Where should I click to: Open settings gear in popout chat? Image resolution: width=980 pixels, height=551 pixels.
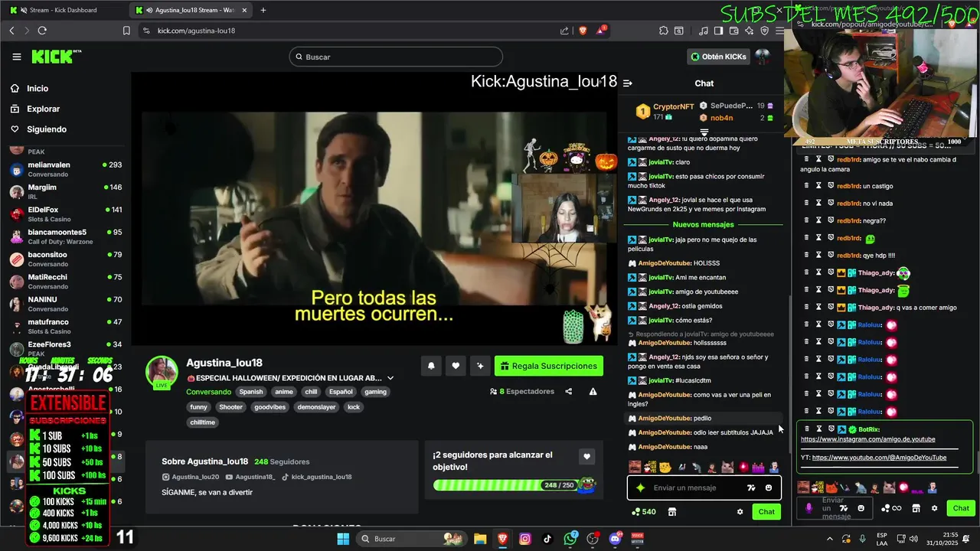click(x=934, y=508)
